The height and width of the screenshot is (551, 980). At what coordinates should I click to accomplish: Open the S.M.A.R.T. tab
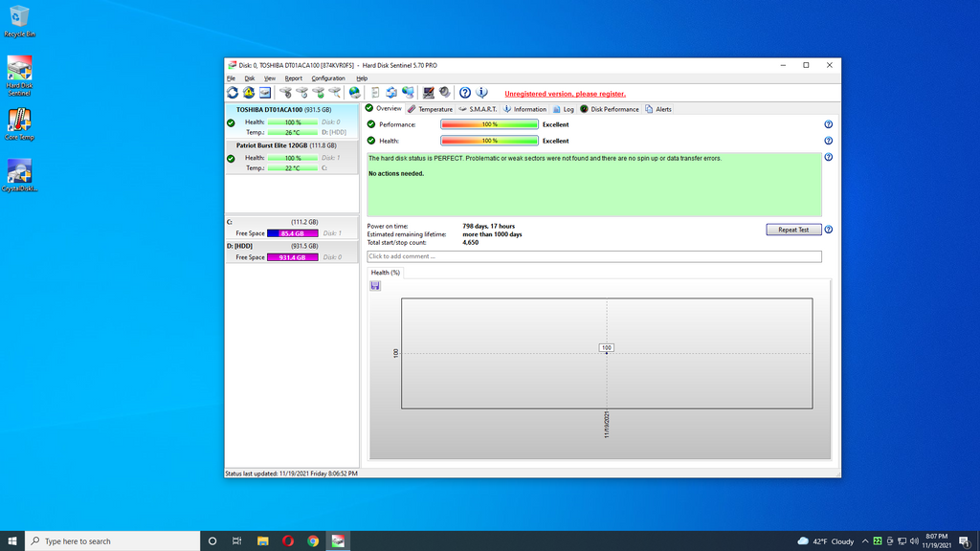(478, 109)
